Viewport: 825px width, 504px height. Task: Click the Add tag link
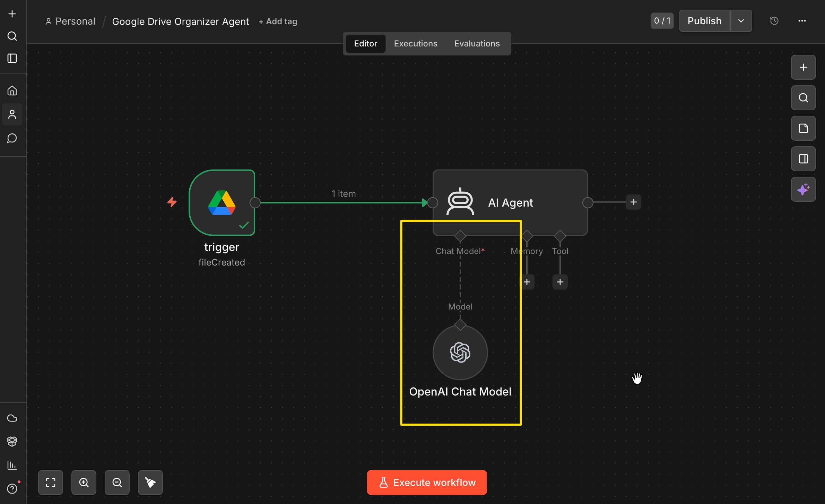click(x=278, y=21)
